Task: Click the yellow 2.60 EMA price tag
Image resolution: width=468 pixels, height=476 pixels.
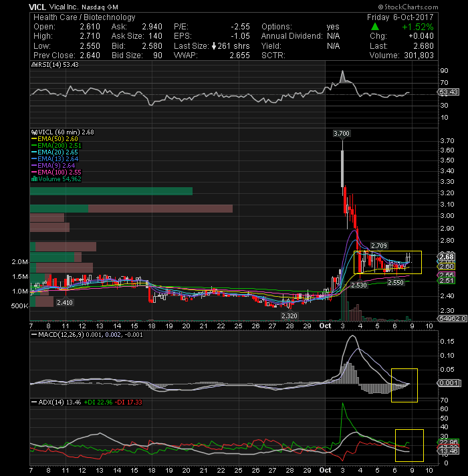Action: click(447, 267)
